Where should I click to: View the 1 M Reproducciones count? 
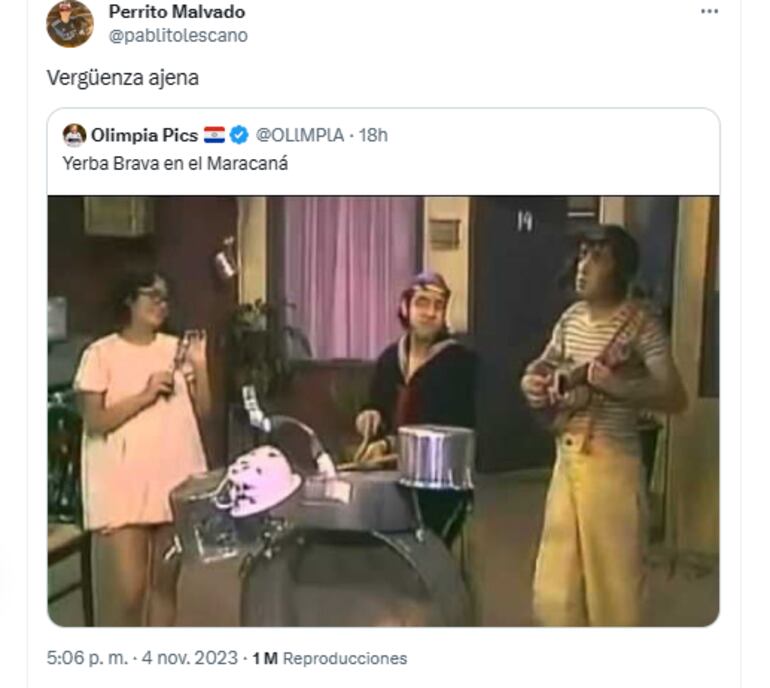point(330,658)
